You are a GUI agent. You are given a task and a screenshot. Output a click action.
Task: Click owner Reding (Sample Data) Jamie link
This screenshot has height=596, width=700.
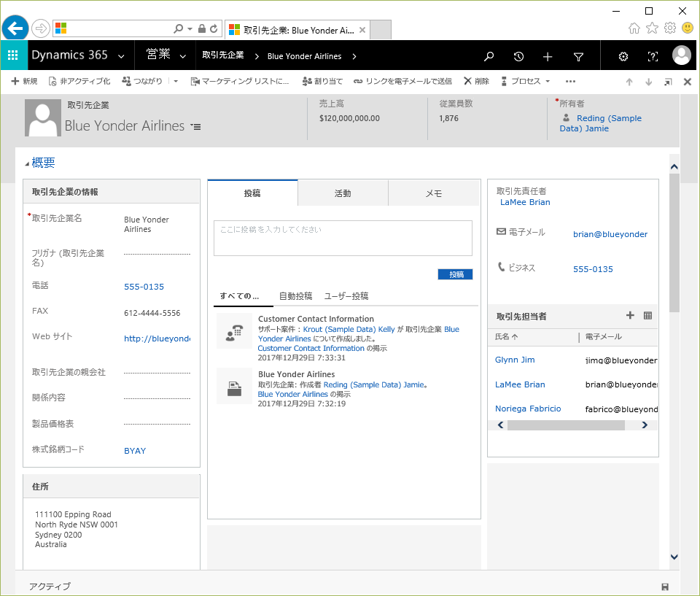(600, 123)
